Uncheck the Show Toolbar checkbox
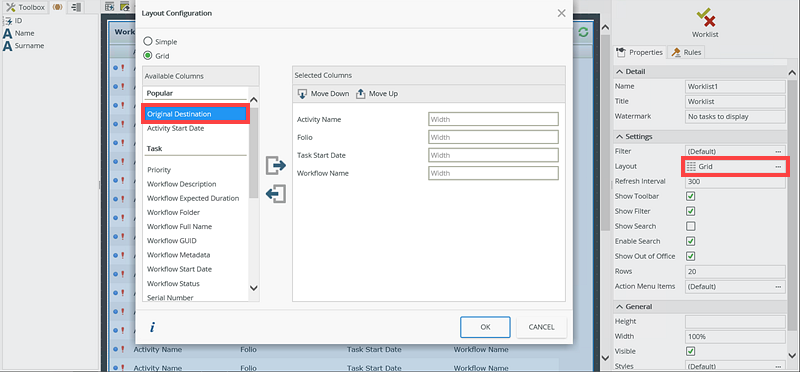This screenshot has width=800, height=372. tap(691, 196)
